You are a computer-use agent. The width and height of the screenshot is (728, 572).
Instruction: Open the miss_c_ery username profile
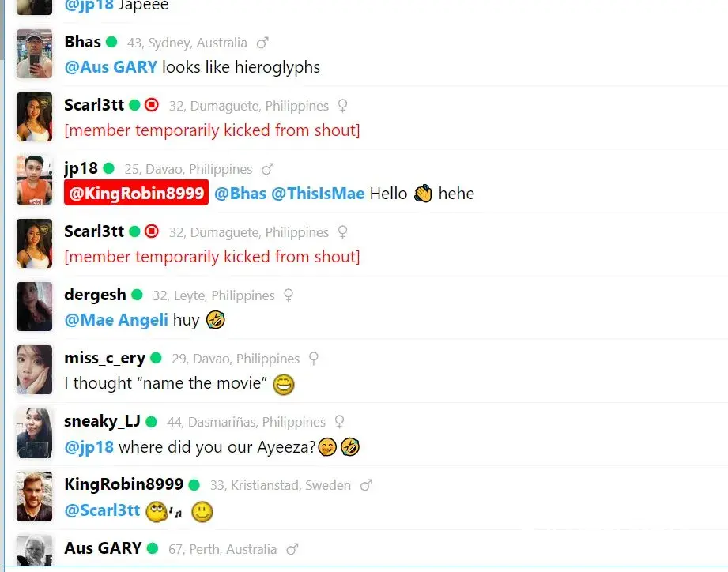tap(105, 358)
